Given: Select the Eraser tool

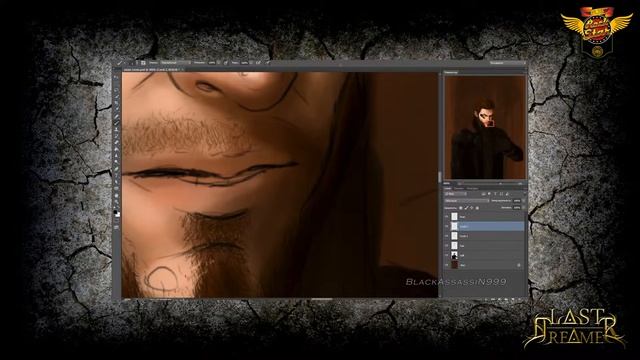Looking at the screenshot, I should [116, 142].
